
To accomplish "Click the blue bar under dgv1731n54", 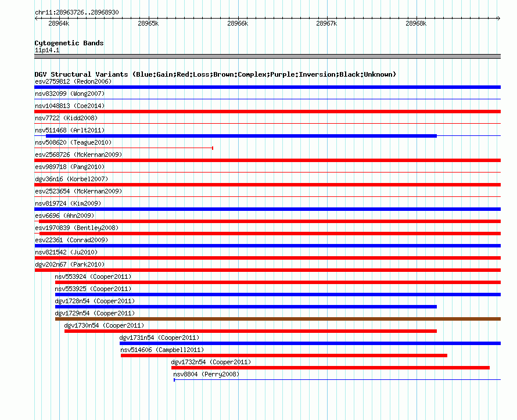I will [x=310, y=343].
